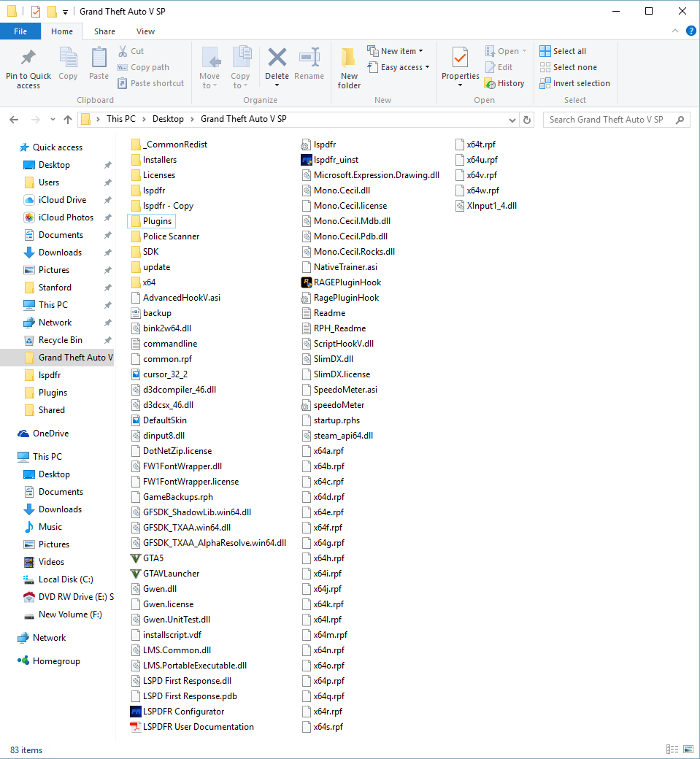Collapse the ribbon with the chevron
This screenshot has width=700, height=759.
675,31
